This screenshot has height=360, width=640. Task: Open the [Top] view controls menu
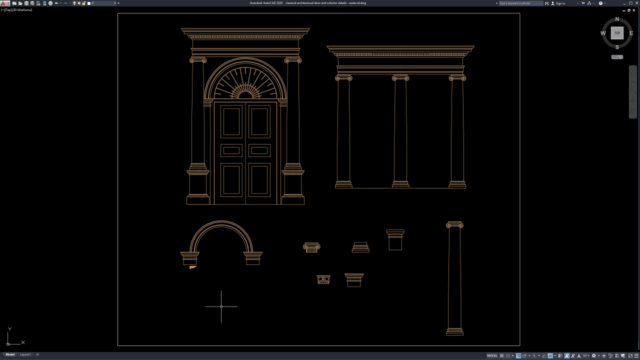click(7, 10)
